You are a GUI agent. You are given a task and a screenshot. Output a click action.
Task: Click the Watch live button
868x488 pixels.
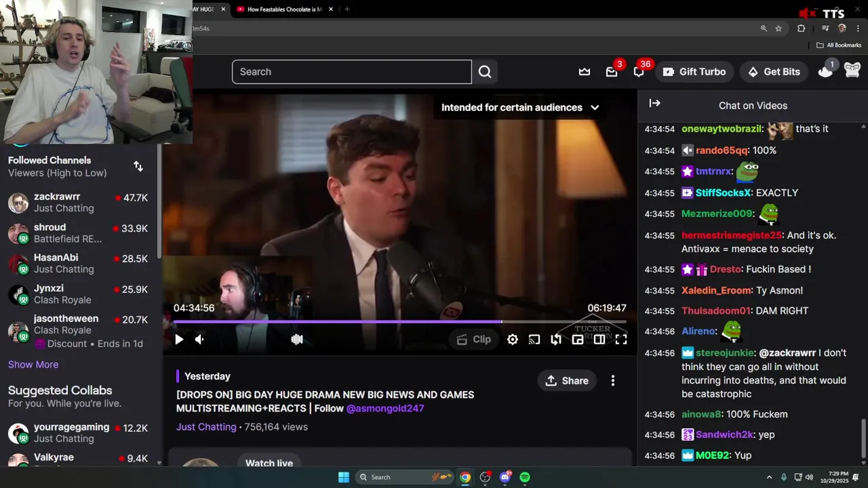tap(269, 463)
